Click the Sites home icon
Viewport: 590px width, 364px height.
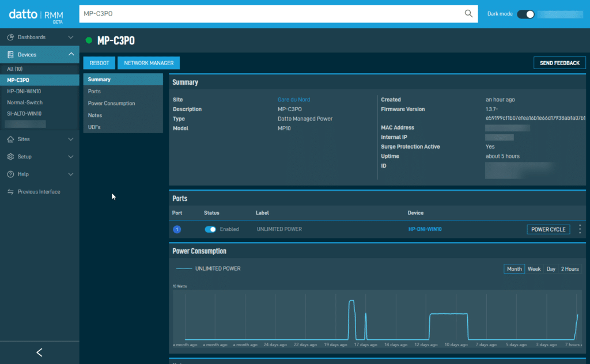click(x=10, y=139)
